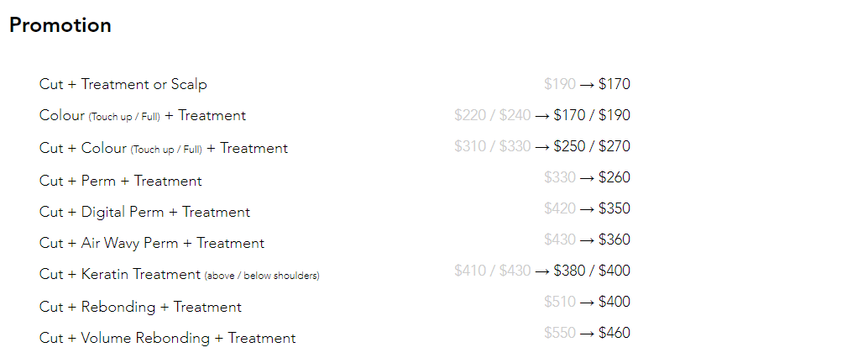Click the $170 promo price
This screenshot has width=868, height=358.
pos(614,84)
